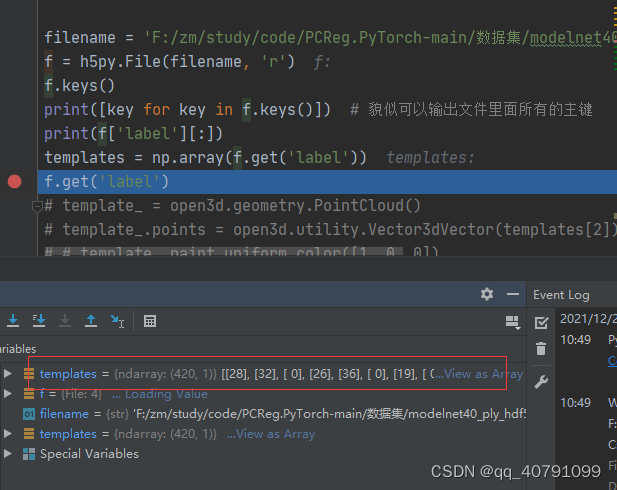The width and height of the screenshot is (617, 490).
Task: Clear the Event Log with the trash icon
Action: tap(541, 348)
